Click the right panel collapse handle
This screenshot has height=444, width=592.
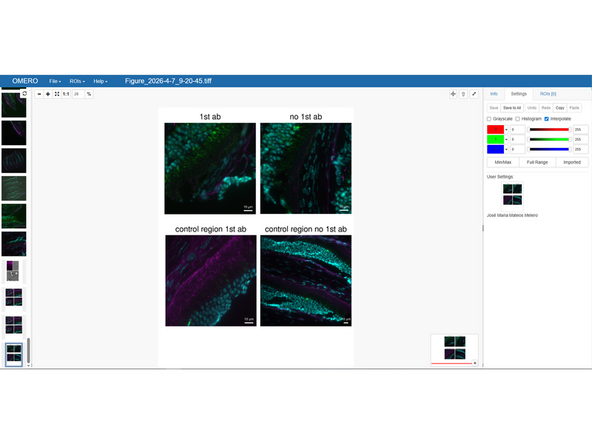click(483, 228)
